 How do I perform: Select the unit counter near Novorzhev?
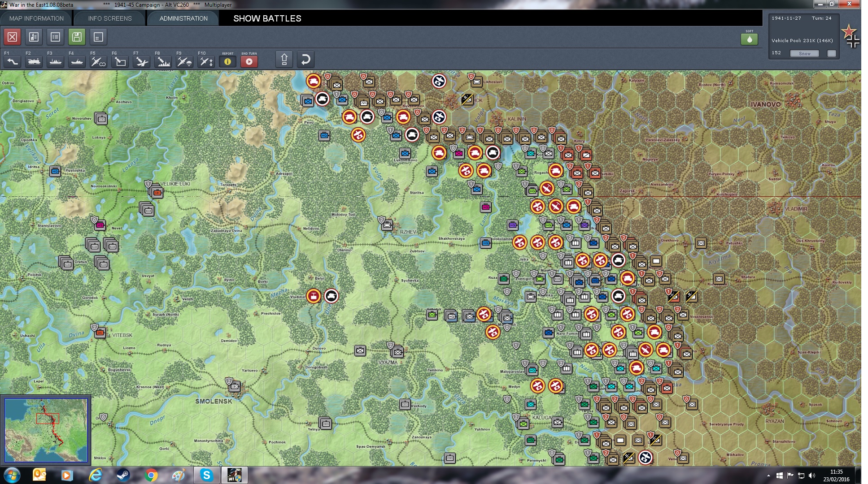click(x=101, y=118)
